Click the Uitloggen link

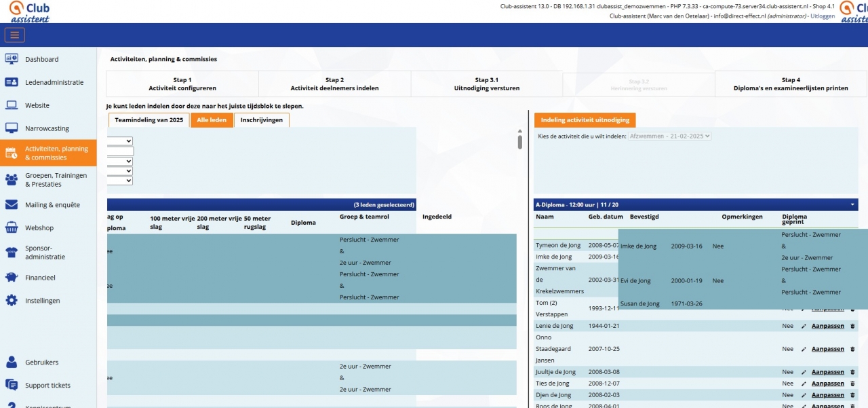[x=823, y=16]
